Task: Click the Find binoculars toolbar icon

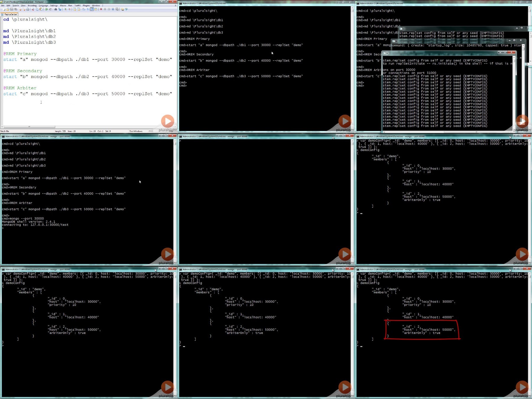Action: pyautogui.click(x=55, y=9)
